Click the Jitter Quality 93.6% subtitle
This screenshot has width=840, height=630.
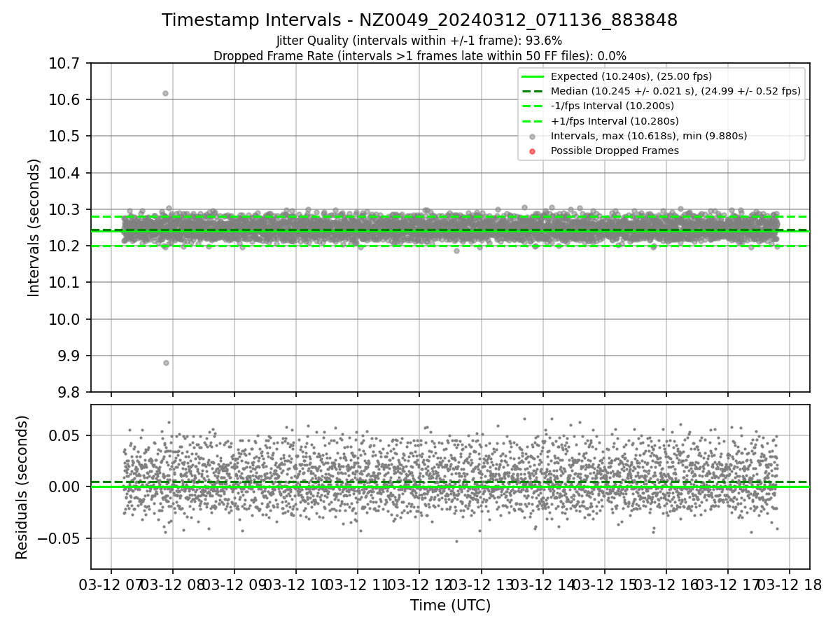click(x=419, y=41)
